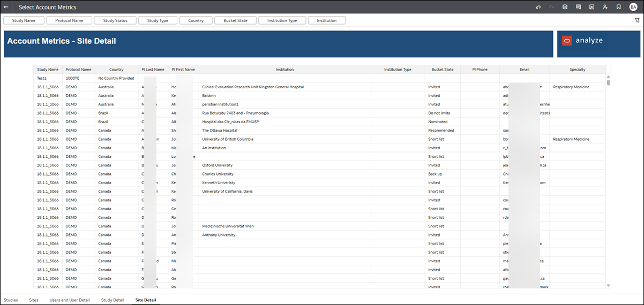The width and height of the screenshot is (644, 305).
Task: Click the export icon in the header
Action: (x=591, y=7)
